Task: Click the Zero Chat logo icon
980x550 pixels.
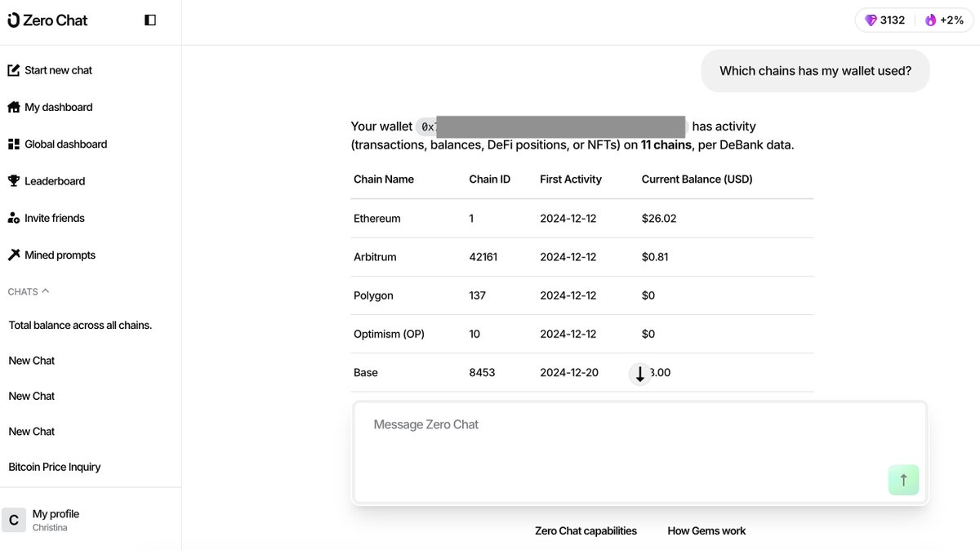Action: (13, 20)
